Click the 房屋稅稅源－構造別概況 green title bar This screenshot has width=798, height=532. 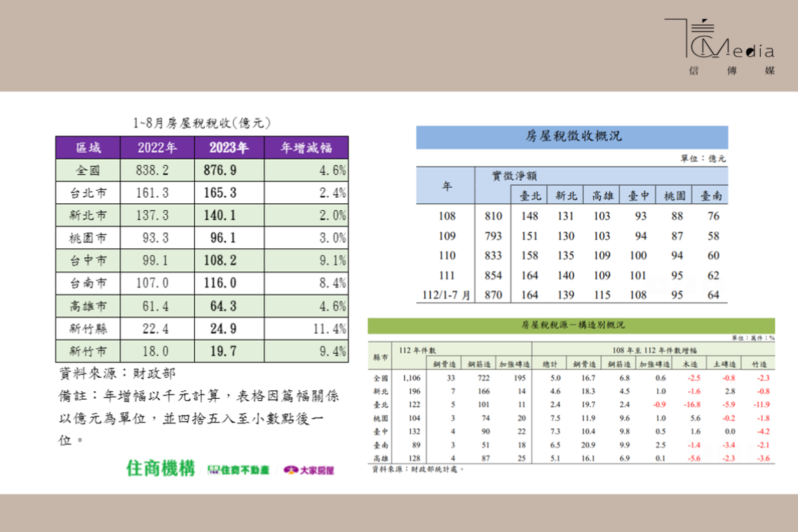(x=572, y=325)
